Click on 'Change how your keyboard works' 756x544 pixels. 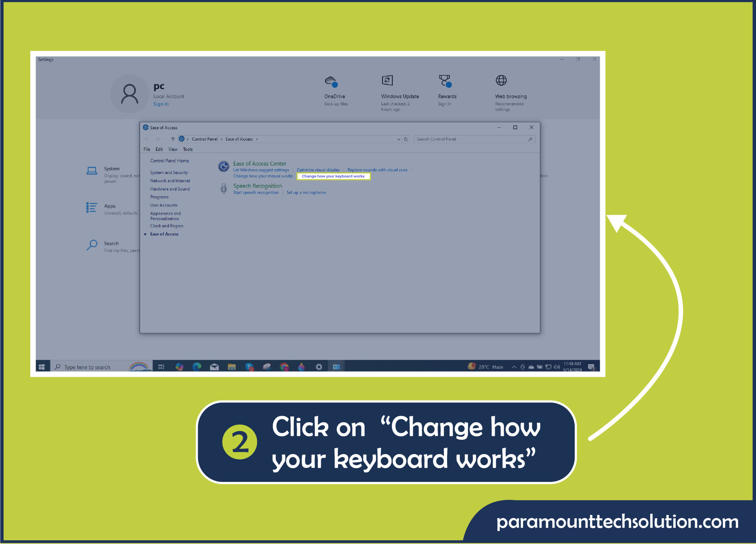pyautogui.click(x=332, y=176)
